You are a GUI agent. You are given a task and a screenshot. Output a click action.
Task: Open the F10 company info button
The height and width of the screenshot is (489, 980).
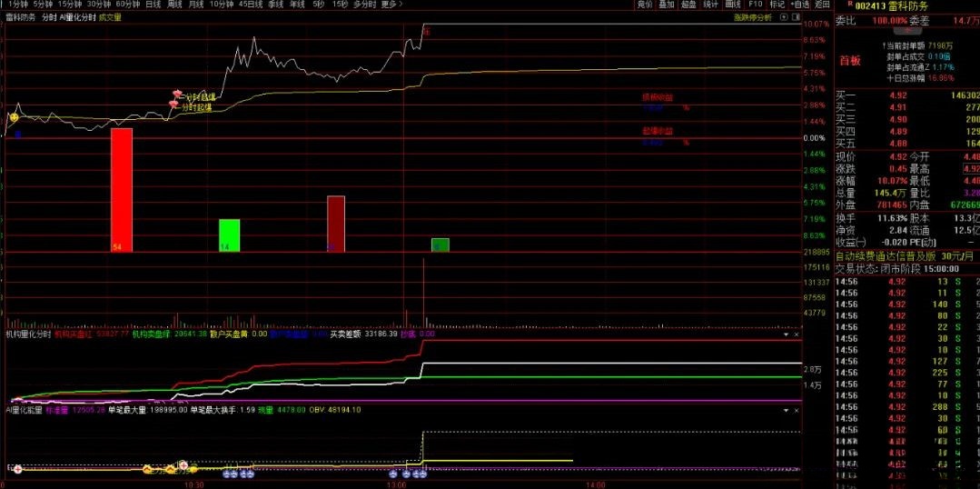[755, 5]
